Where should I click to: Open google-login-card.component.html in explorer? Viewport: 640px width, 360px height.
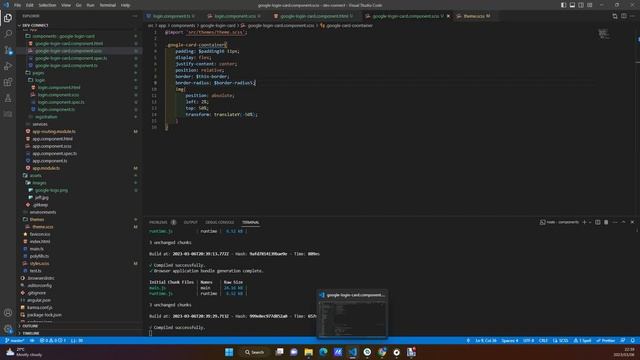69,43
